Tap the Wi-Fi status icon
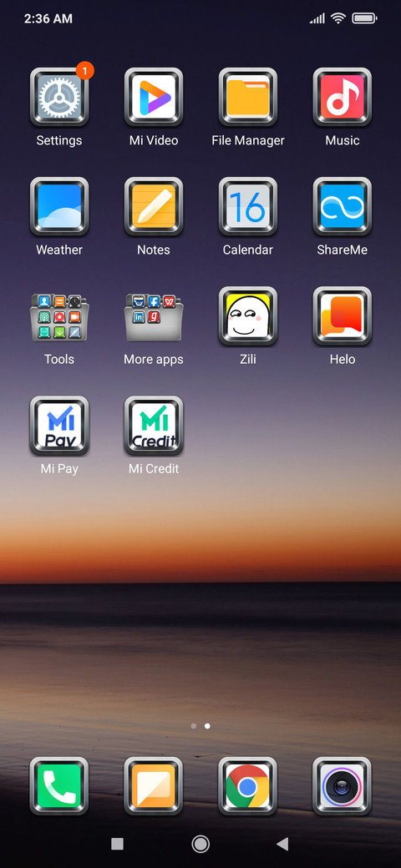Viewport: 401px width, 868px height. click(x=338, y=18)
